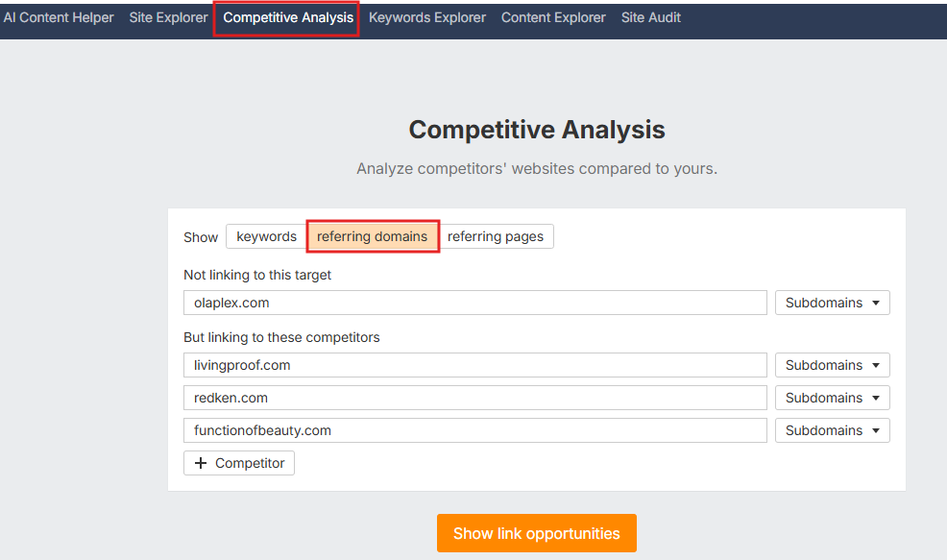947x560 pixels.
Task: Open the AI Content Helper tab
Action: coord(58,18)
